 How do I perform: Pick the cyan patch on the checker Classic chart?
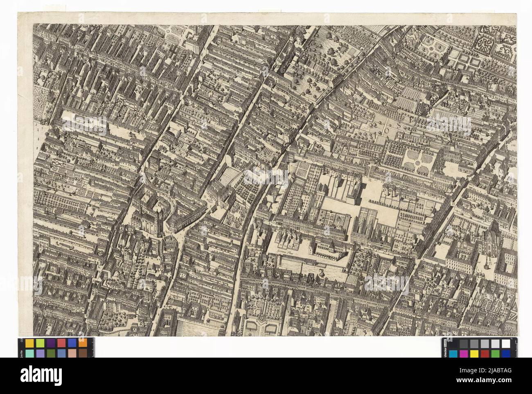(x=453, y=354)
